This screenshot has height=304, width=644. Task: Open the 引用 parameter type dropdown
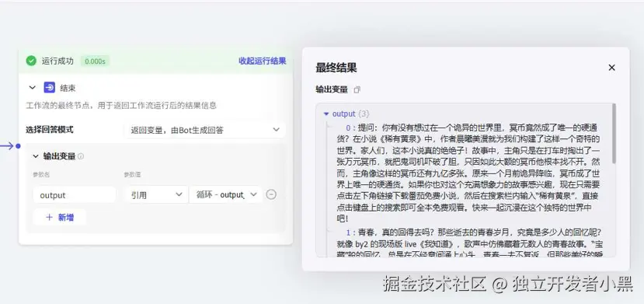[x=156, y=194]
